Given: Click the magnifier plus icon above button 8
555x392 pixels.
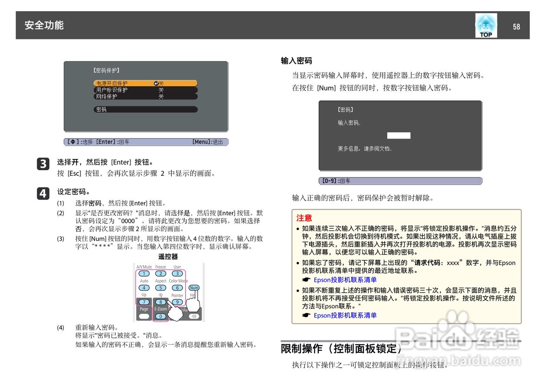Looking at the screenshot, I should (161, 295).
